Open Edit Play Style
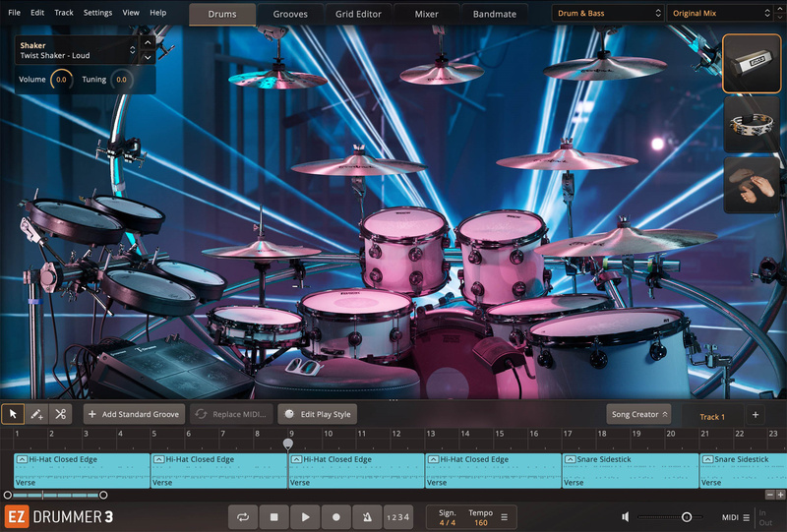The width and height of the screenshot is (787, 532). point(317,415)
